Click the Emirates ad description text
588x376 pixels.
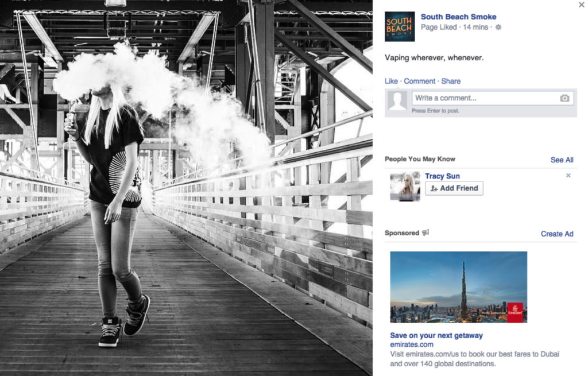475,359
